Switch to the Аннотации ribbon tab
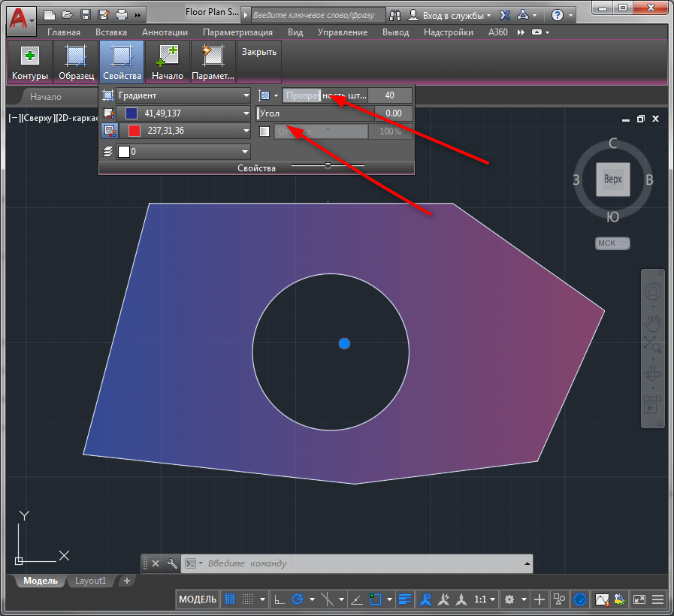Viewport: 674px width, 616px height. (x=165, y=32)
